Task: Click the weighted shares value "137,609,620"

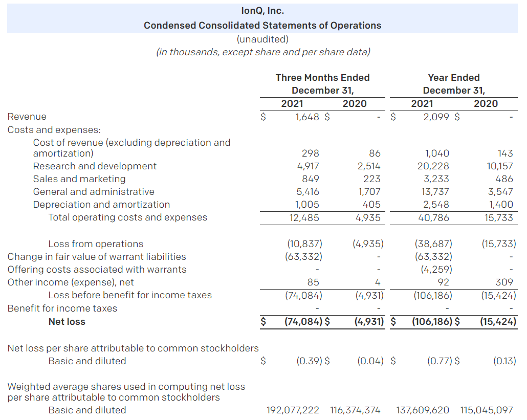Action: click(423, 410)
